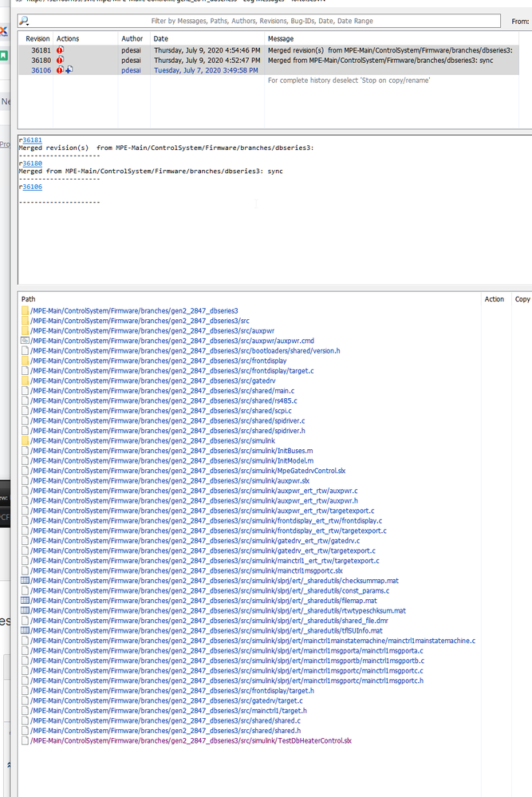The height and width of the screenshot is (797, 532).
Task: Click the folder icon of gen2_2847_dbseries3 root path
Action: pos(25,310)
